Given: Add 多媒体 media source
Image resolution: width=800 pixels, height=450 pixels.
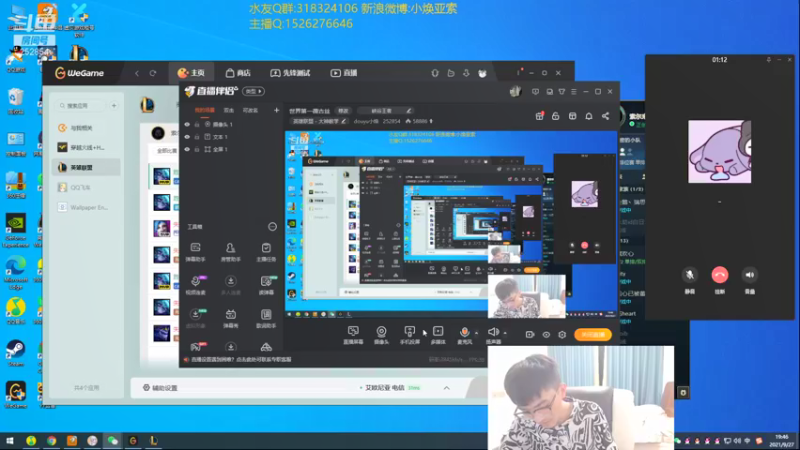Looking at the screenshot, I should pos(438,335).
